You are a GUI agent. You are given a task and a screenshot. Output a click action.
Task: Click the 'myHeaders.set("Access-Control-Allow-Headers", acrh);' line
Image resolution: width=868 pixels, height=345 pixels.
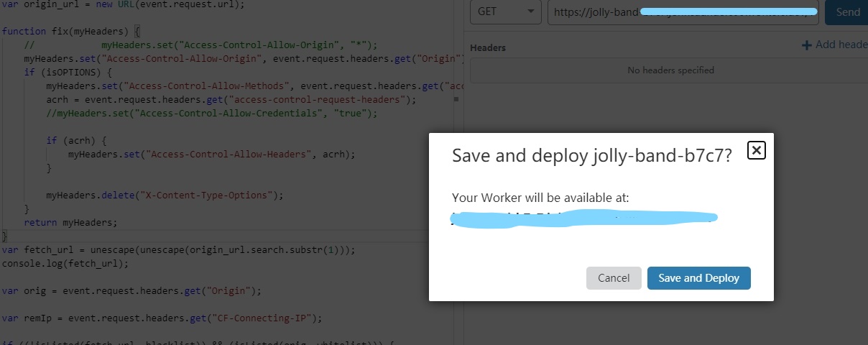[212, 155]
